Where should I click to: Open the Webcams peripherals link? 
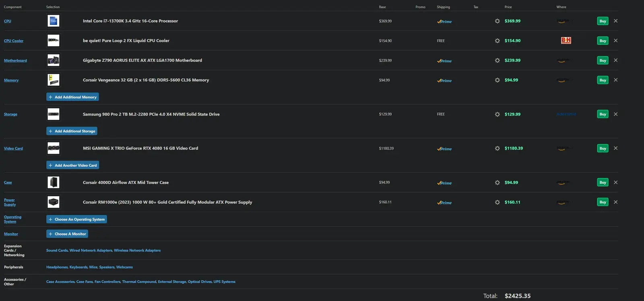pyautogui.click(x=124, y=267)
